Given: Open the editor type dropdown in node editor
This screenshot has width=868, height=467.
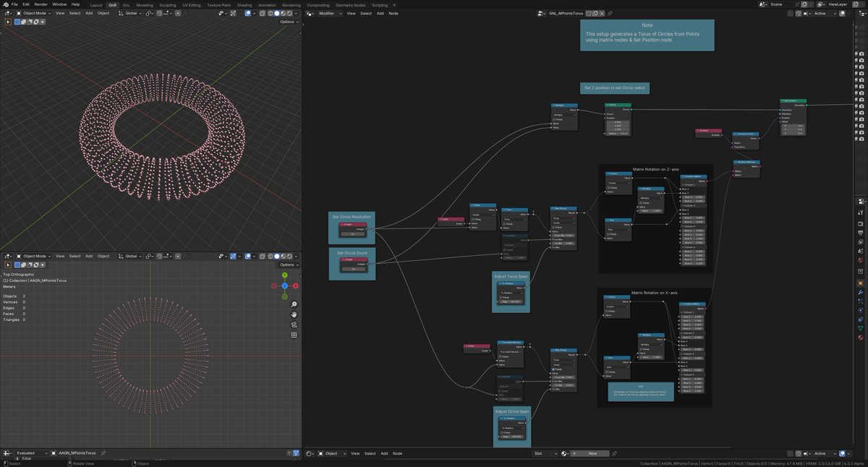Looking at the screenshot, I should tap(310, 13).
